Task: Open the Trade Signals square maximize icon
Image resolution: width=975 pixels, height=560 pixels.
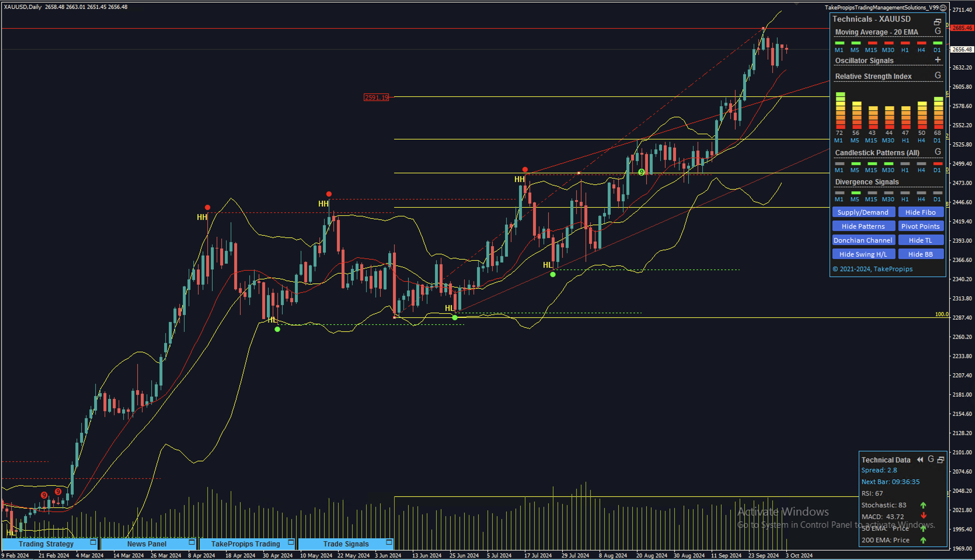Action: point(389,542)
